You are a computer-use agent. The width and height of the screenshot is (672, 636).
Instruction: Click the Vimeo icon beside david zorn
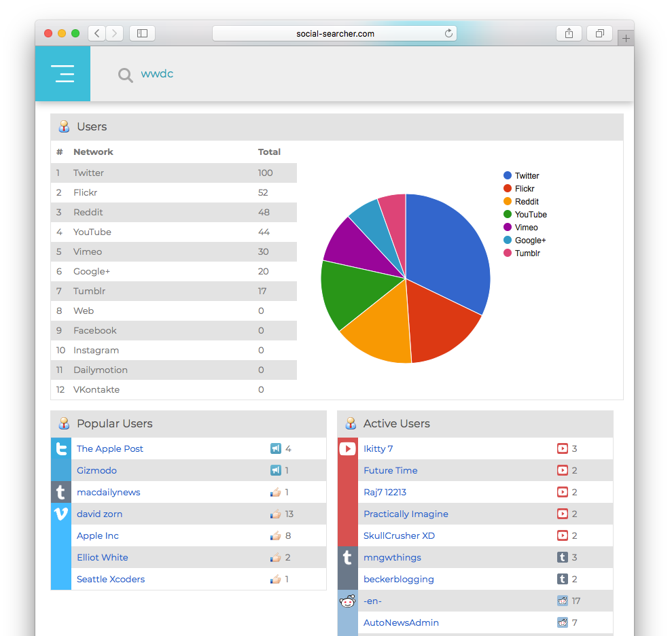(x=61, y=514)
